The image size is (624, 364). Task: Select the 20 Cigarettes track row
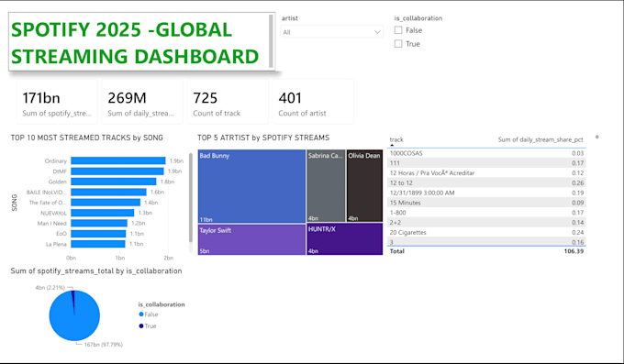click(486, 232)
